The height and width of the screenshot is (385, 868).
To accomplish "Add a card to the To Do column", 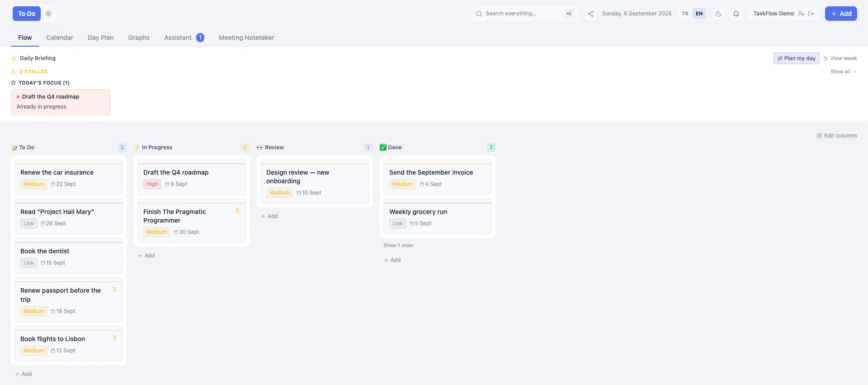I will (x=24, y=374).
